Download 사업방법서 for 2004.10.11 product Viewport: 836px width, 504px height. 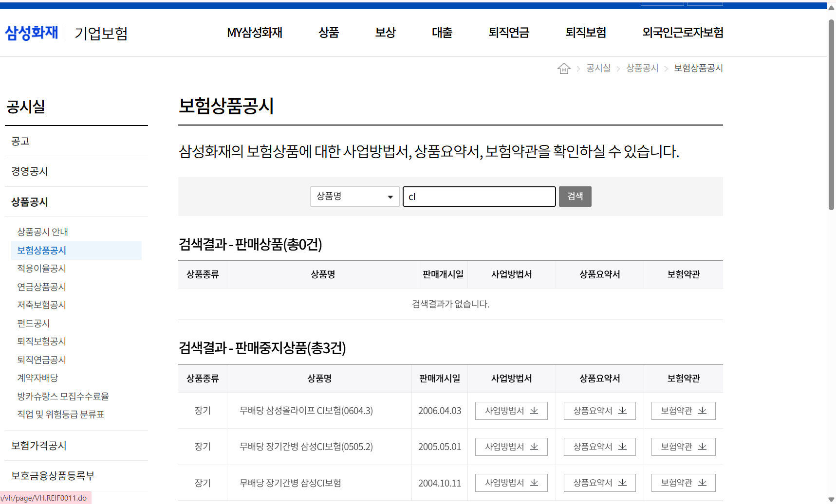pyautogui.click(x=511, y=483)
